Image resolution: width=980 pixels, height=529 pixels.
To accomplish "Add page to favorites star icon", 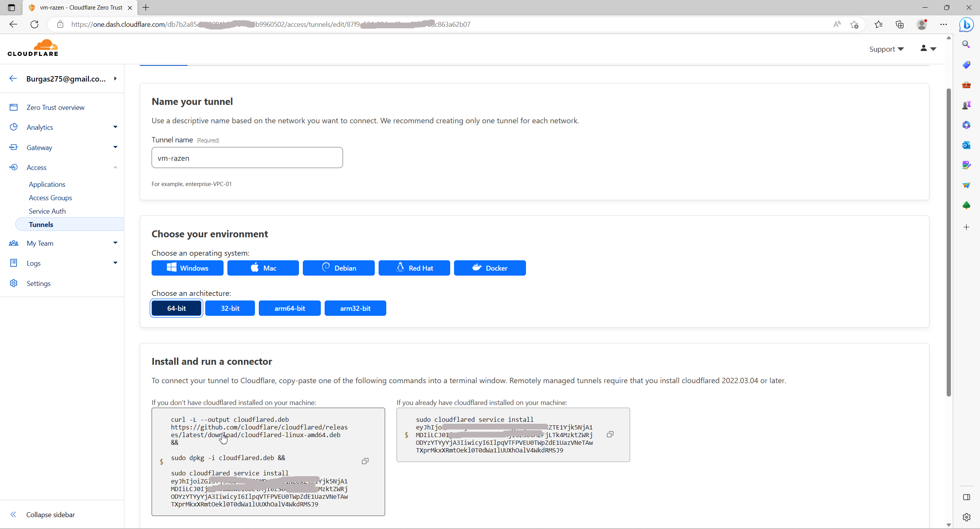I will click(x=854, y=24).
